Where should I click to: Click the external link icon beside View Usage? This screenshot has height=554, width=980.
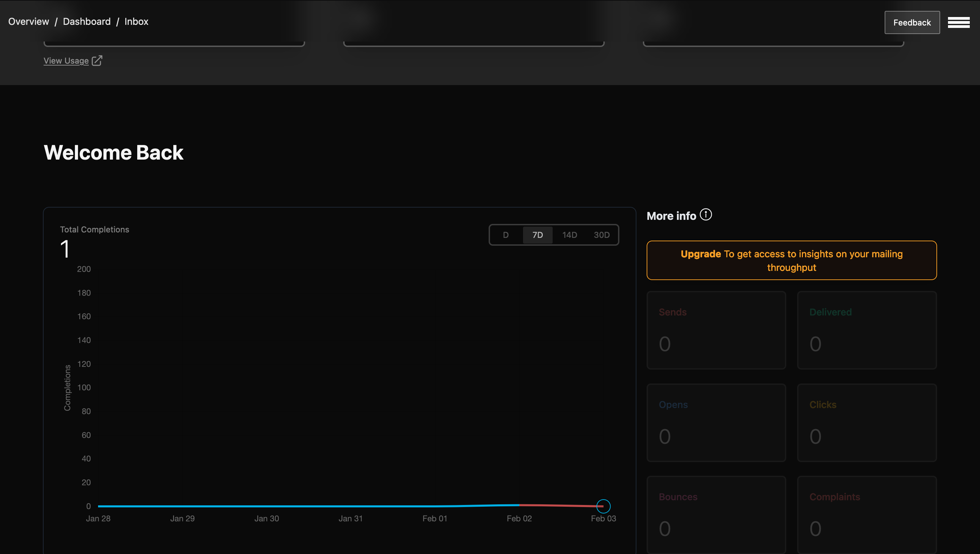tap(97, 61)
